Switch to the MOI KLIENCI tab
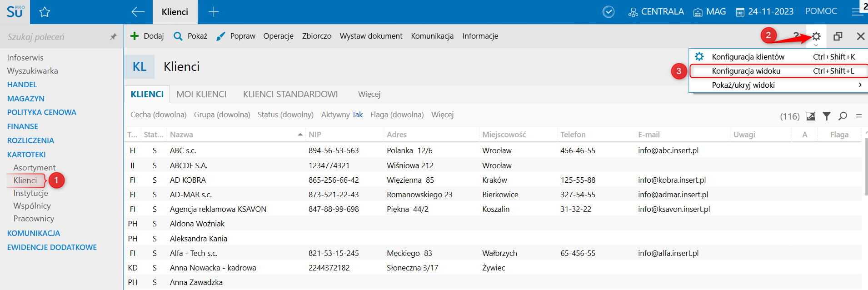868x290 pixels. point(201,94)
